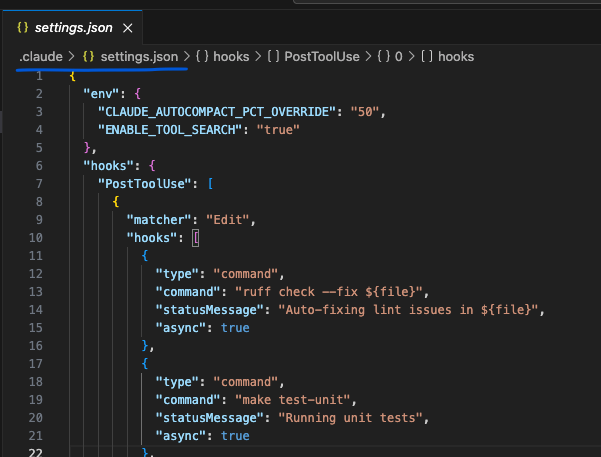Viewport: 601px width, 457px height.
Task: Click the JSON file icon on the tab
Action: click(x=23, y=27)
